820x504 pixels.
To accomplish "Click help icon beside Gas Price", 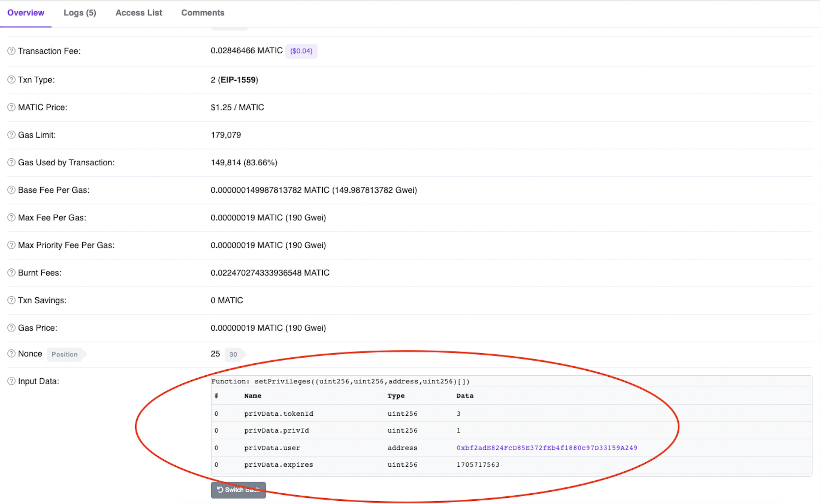I will click(11, 328).
